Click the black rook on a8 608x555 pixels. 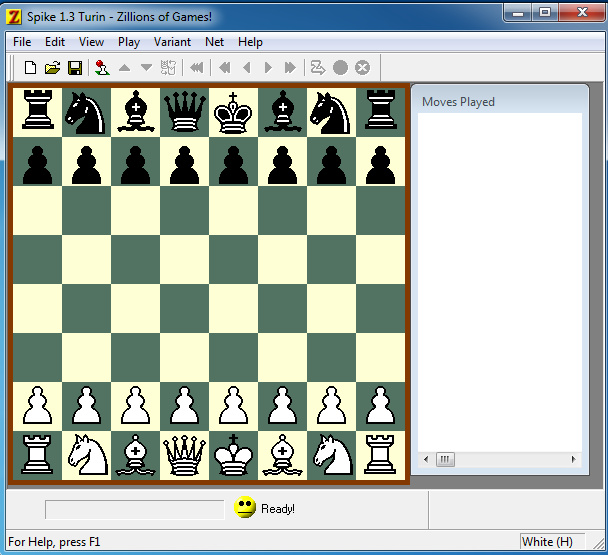(37, 112)
